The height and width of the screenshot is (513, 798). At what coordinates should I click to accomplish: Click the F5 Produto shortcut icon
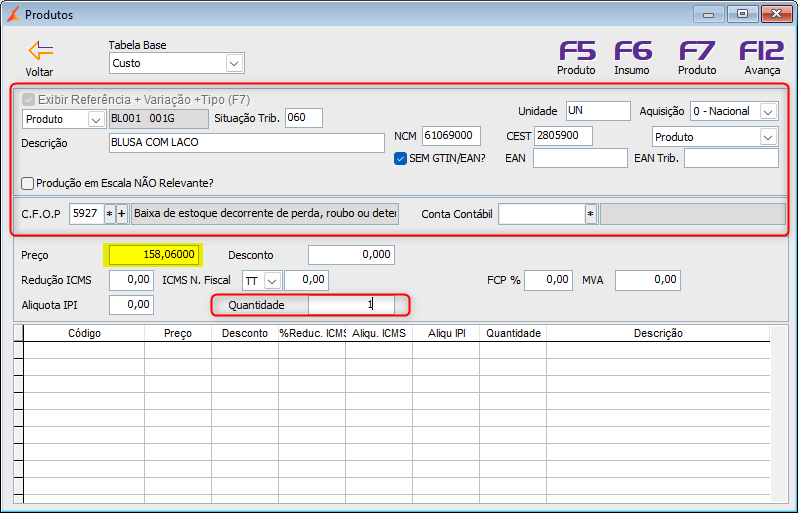click(577, 51)
